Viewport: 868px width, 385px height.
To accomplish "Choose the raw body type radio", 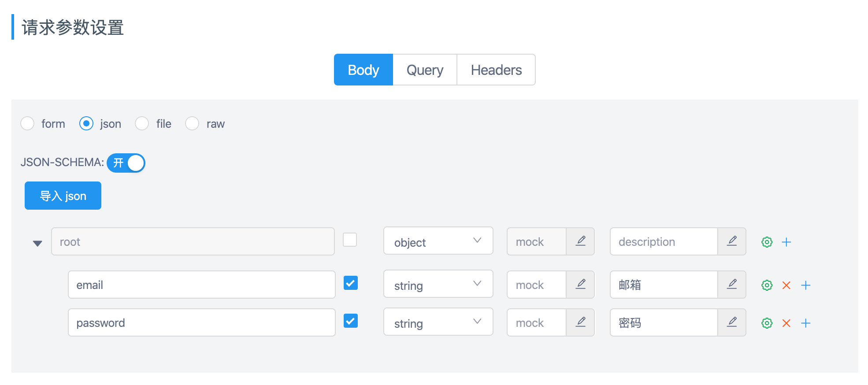I will coord(192,123).
